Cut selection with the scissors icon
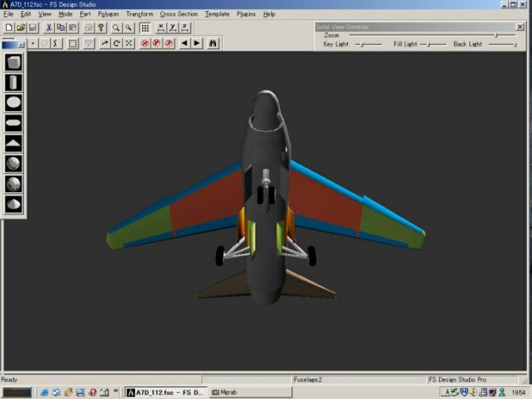The height and width of the screenshot is (399, 532). click(49, 28)
